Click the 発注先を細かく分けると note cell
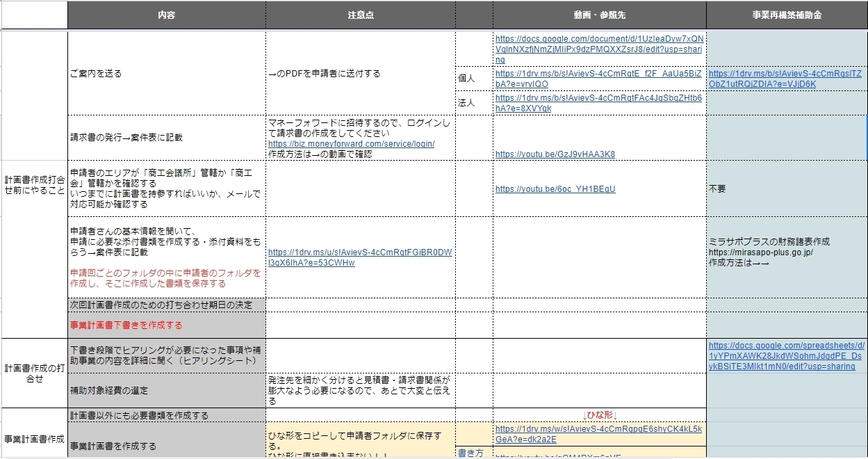Viewport: 868px width, 459px height. coord(361,390)
